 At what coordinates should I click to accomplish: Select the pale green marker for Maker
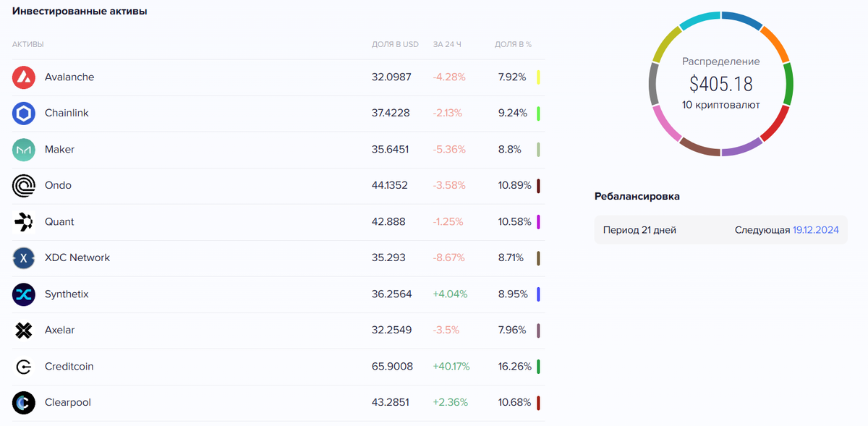click(x=538, y=150)
